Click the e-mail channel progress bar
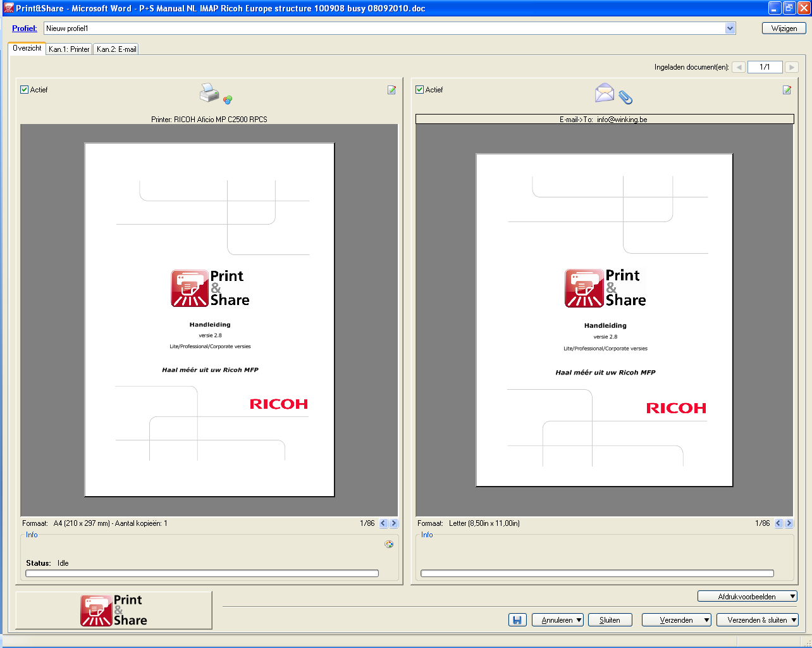812x648 pixels. click(x=597, y=573)
